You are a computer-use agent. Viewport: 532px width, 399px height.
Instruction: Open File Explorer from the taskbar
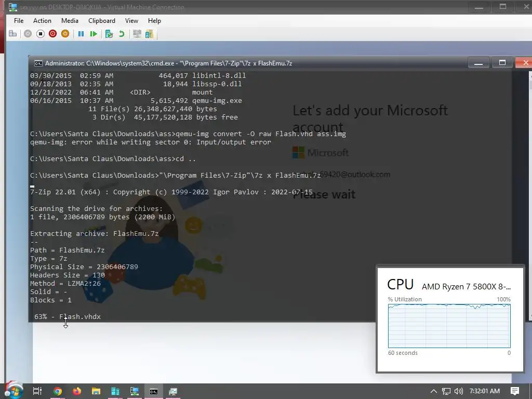pos(96,391)
